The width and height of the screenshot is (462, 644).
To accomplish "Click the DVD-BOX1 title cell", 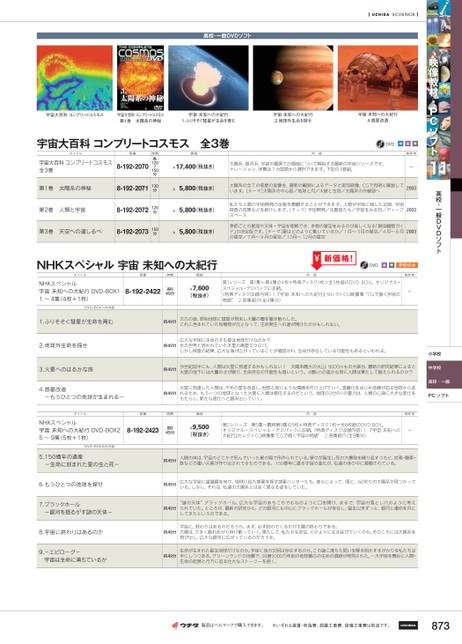I will point(79,291).
